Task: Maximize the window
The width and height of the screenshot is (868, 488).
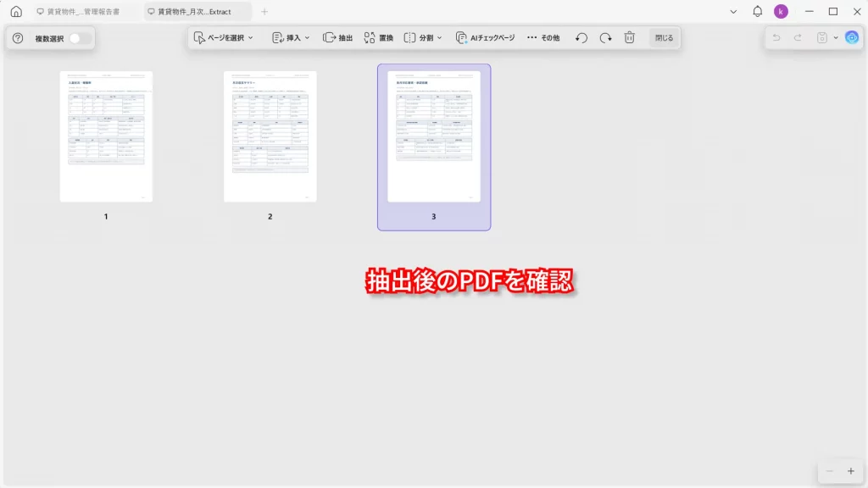Action: click(833, 11)
